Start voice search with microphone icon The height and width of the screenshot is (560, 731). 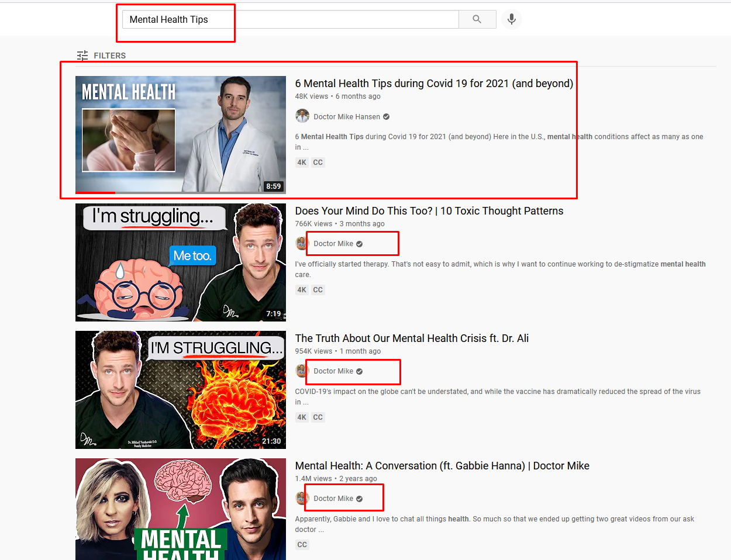click(x=512, y=19)
